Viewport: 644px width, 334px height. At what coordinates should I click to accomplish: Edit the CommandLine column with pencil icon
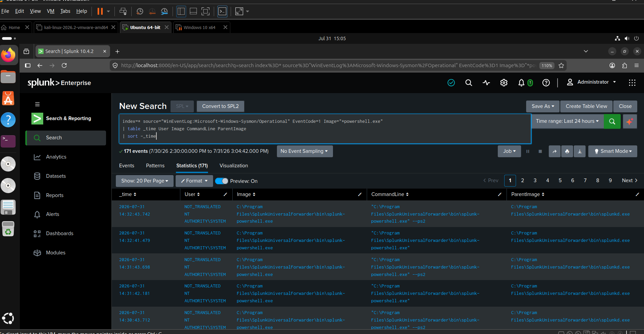coord(499,194)
